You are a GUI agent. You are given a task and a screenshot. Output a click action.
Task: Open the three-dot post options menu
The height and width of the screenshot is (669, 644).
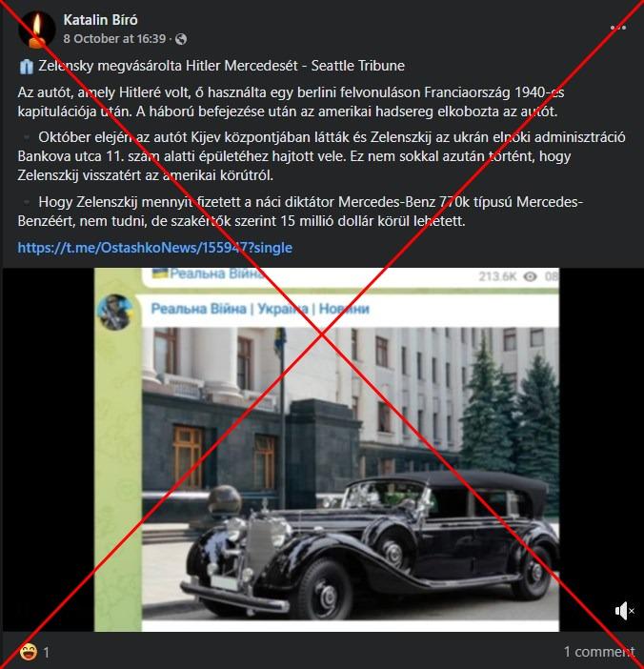617,29
